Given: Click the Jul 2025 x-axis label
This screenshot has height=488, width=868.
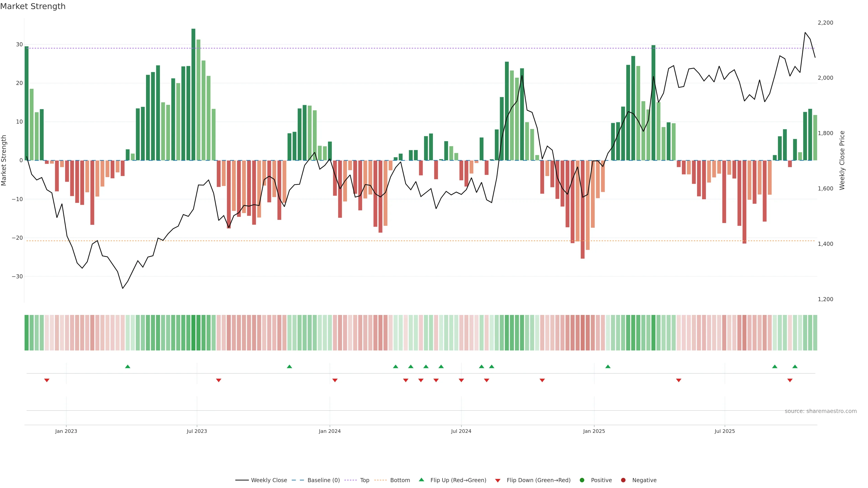Looking at the screenshot, I should tap(724, 431).
